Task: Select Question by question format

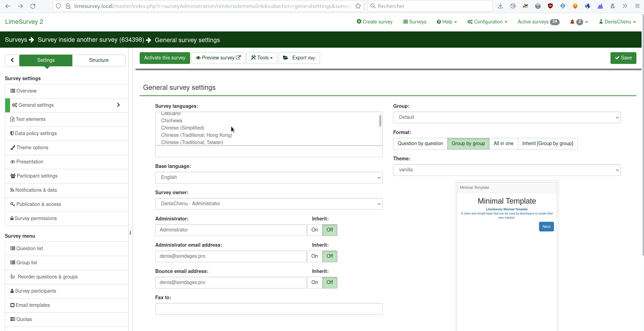Action: coord(420,144)
